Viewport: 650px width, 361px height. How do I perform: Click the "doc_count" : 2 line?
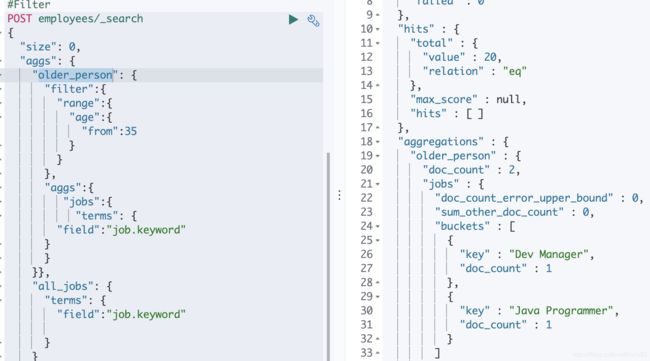coord(471,170)
